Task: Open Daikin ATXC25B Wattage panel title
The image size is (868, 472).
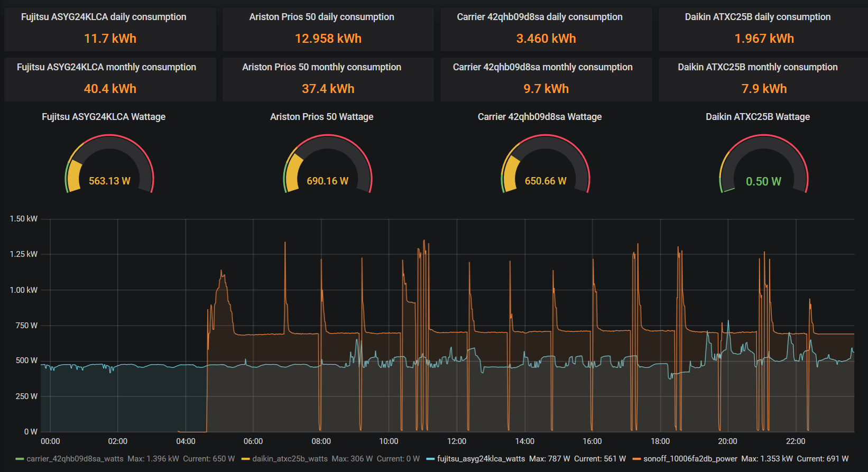Action: tap(758, 117)
